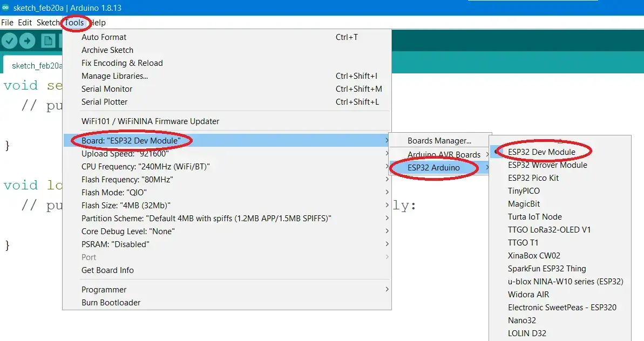
Task: Click the Verify checkmark icon
Action: coord(10,41)
